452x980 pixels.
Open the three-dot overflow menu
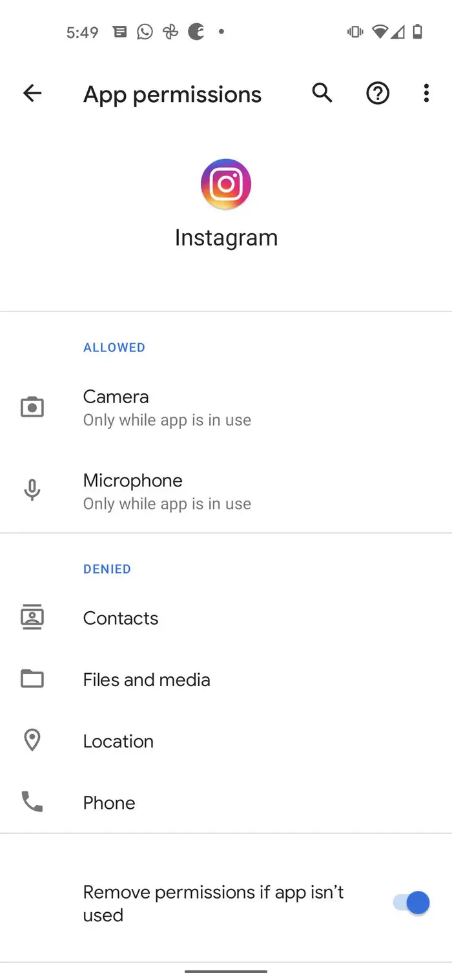(x=426, y=94)
